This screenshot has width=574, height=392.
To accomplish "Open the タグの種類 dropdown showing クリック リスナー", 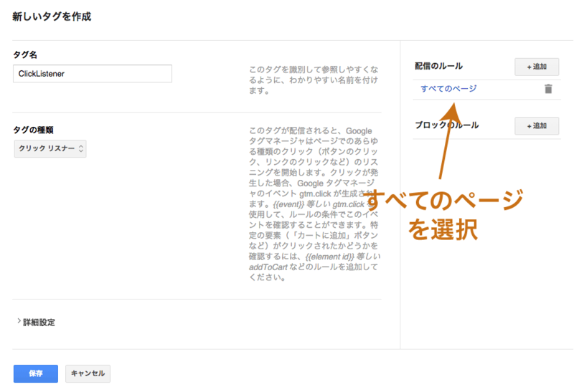I will (x=50, y=148).
